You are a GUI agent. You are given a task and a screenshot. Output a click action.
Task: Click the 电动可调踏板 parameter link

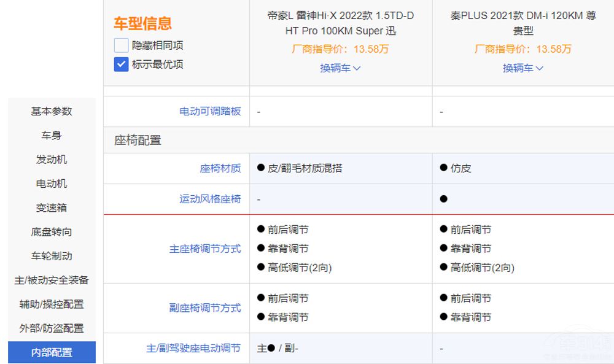210,112
